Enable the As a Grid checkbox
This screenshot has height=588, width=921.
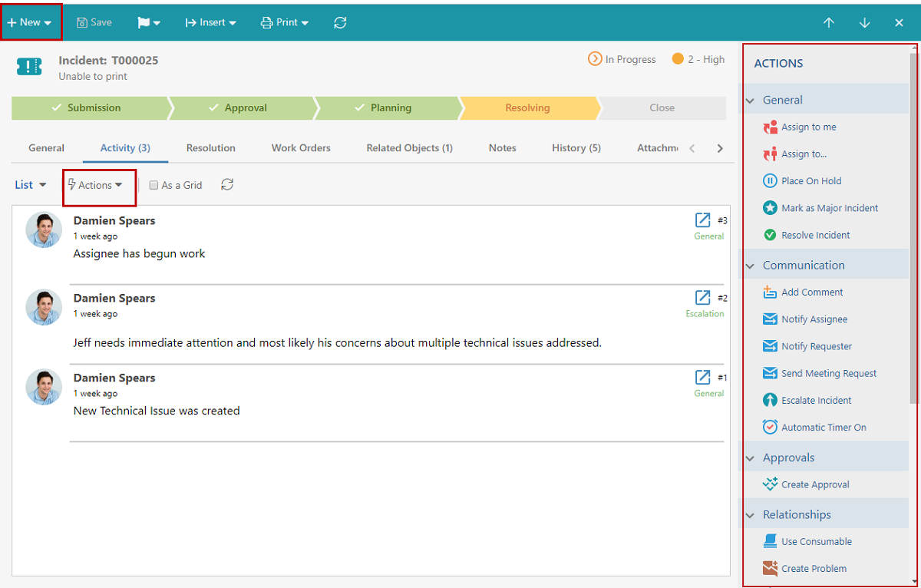click(x=153, y=185)
